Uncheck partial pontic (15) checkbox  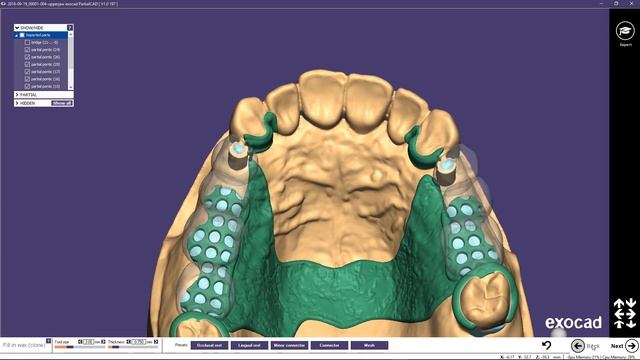(27, 87)
